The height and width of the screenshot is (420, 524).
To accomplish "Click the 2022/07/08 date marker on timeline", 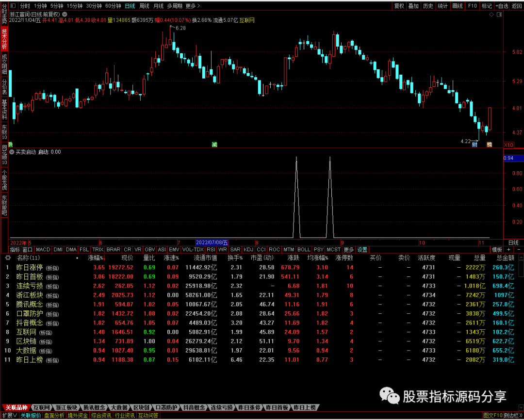I will point(212,242).
